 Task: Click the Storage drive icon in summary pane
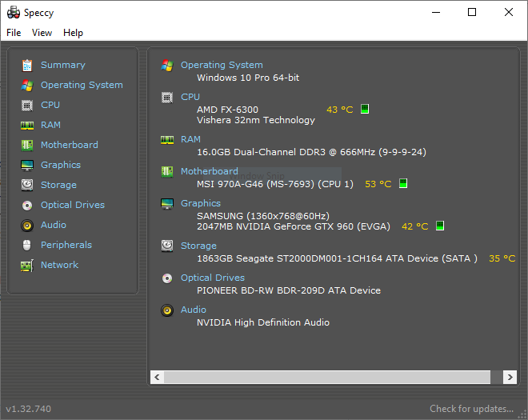tap(167, 246)
